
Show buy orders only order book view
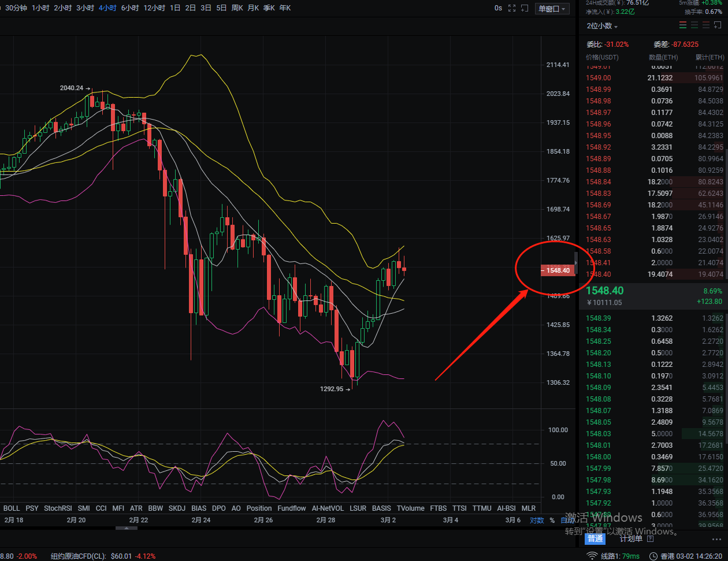(694, 25)
